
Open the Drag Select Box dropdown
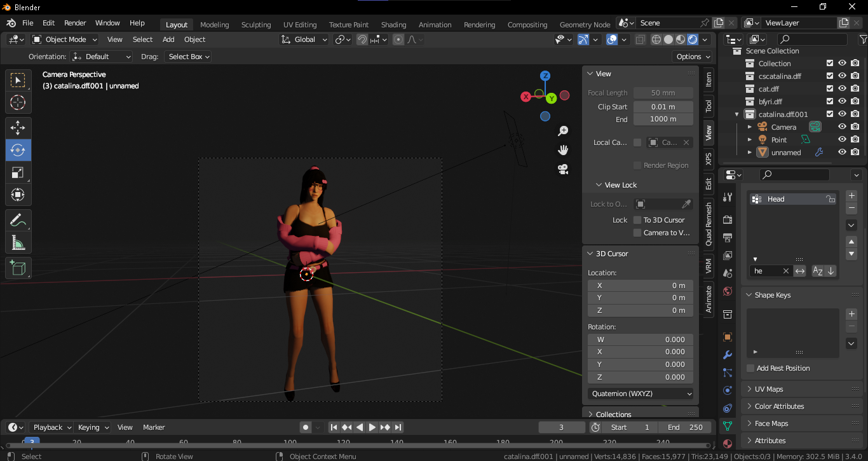click(187, 57)
